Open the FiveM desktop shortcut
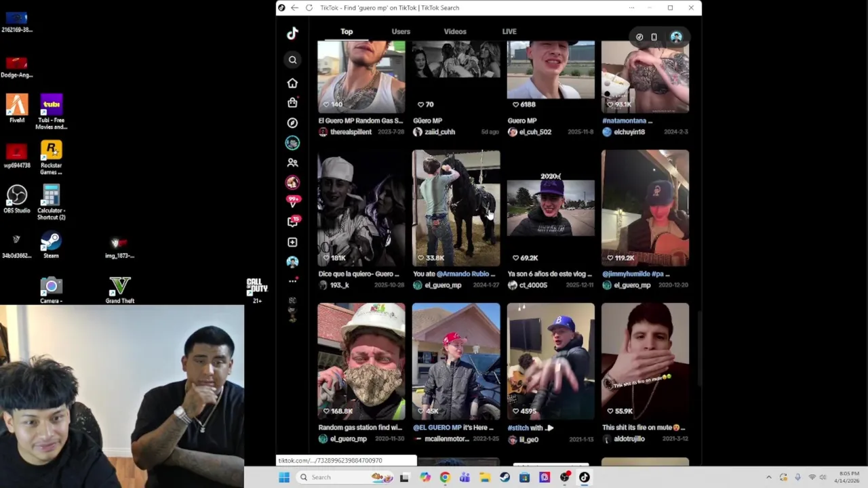868x488 pixels. click(x=17, y=108)
